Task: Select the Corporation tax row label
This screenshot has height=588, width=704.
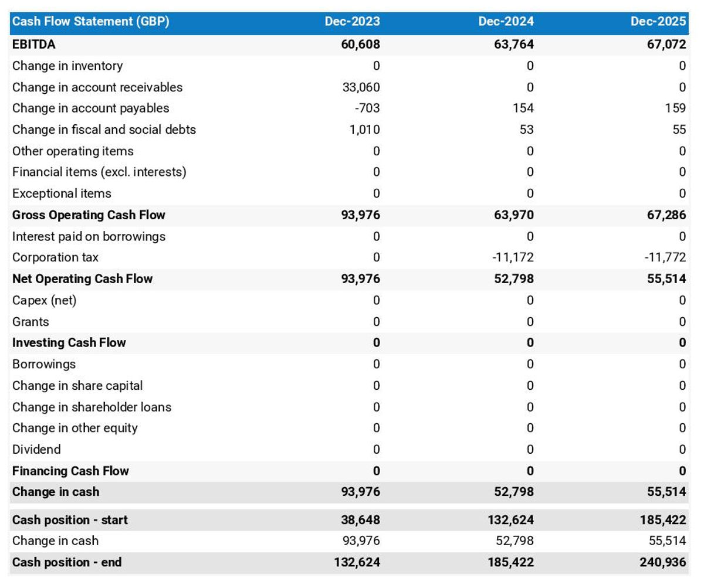Action: [55, 257]
